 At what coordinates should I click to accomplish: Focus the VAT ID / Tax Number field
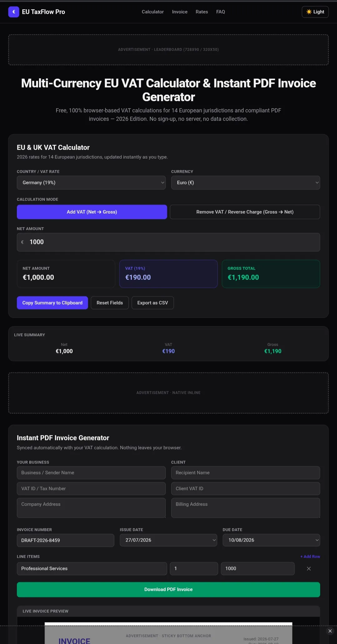pyautogui.click(x=91, y=488)
